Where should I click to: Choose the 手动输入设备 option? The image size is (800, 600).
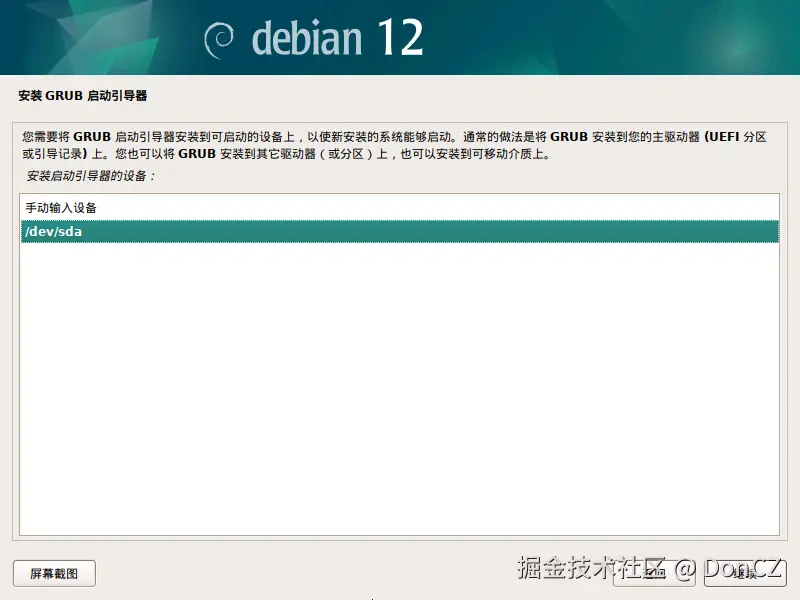[399, 208]
